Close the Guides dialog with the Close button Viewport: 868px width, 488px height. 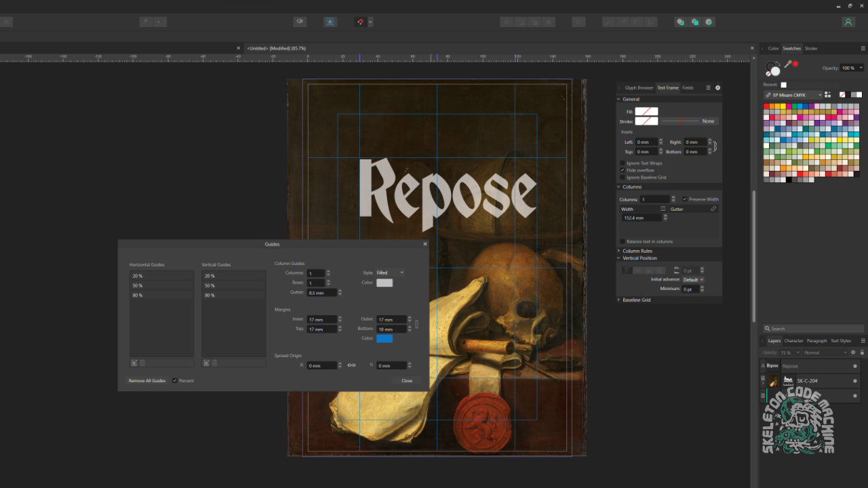[x=406, y=380]
